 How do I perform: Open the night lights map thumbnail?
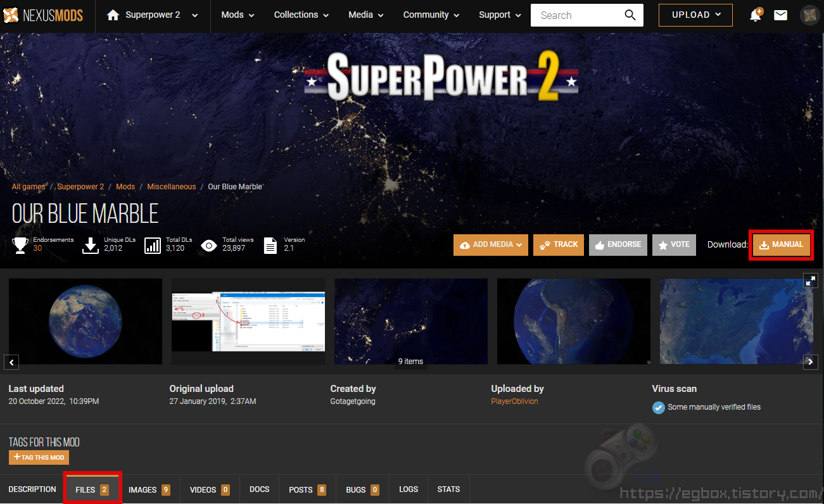411,322
